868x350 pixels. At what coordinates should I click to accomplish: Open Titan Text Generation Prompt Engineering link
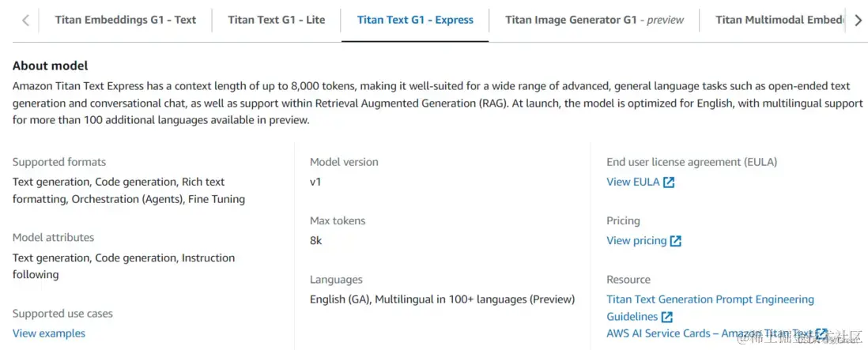710,299
